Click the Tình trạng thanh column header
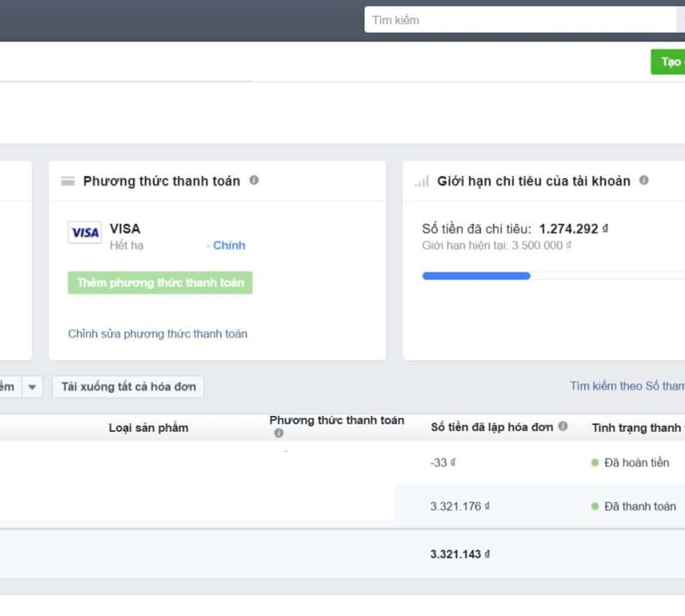 point(637,428)
